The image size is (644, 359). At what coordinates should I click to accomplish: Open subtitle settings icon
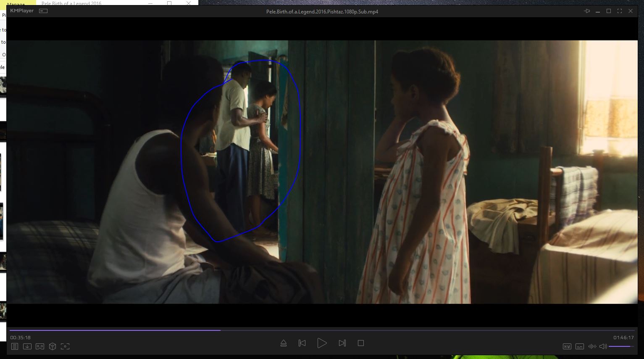[580, 346]
